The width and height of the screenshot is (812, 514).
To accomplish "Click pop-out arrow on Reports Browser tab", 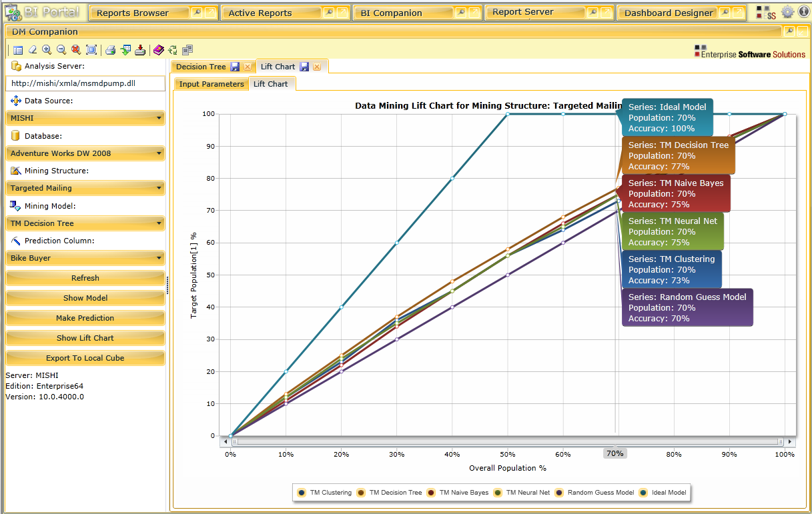I will [210, 13].
